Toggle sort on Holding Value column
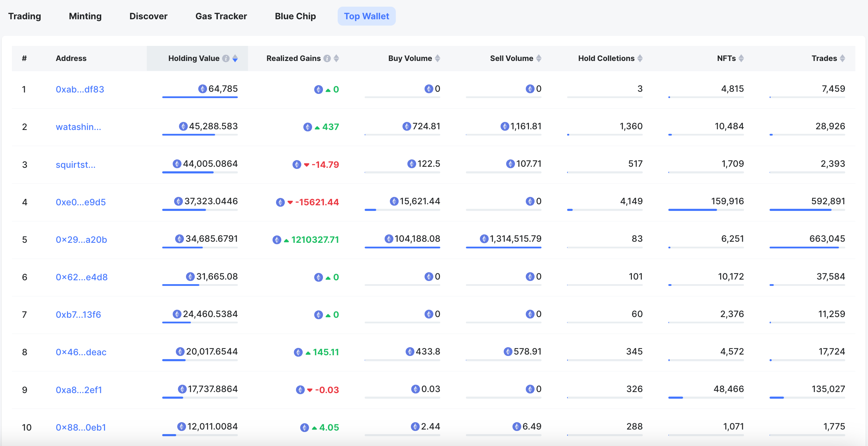868x446 pixels. pyautogui.click(x=235, y=59)
